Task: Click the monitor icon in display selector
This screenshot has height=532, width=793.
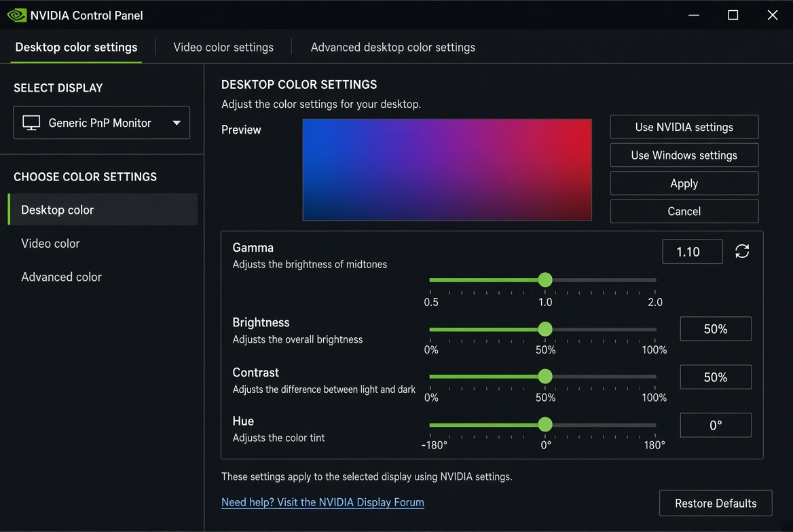Action: click(x=31, y=123)
